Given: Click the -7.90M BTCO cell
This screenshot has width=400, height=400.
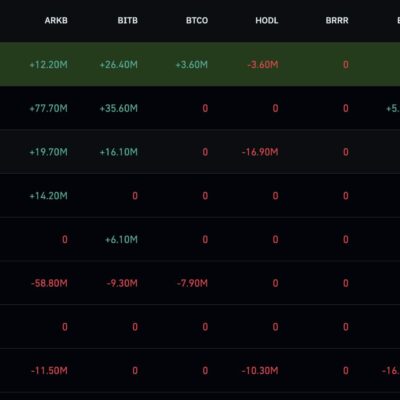Looking at the screenshot, I should (192, 283).
